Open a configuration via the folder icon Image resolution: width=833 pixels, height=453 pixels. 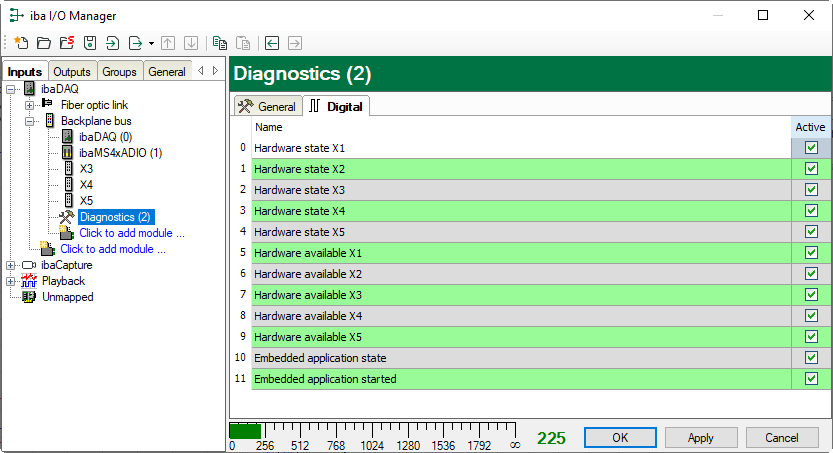point(44,43)
